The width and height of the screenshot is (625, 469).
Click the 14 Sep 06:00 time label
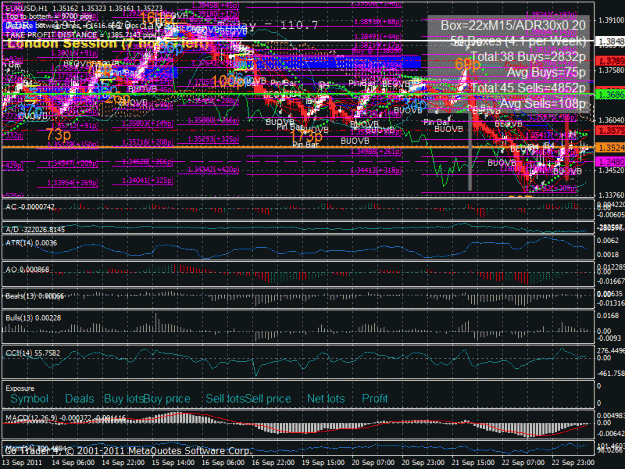[x=73, y=463]
